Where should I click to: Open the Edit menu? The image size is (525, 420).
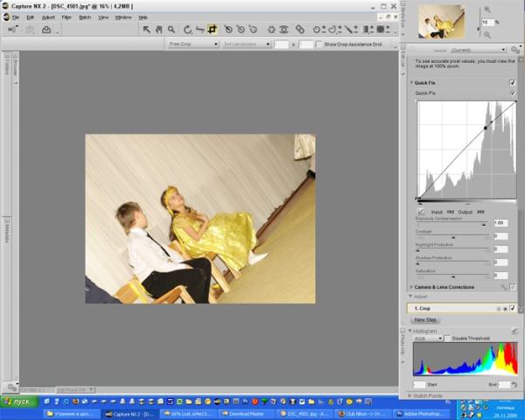31,17
